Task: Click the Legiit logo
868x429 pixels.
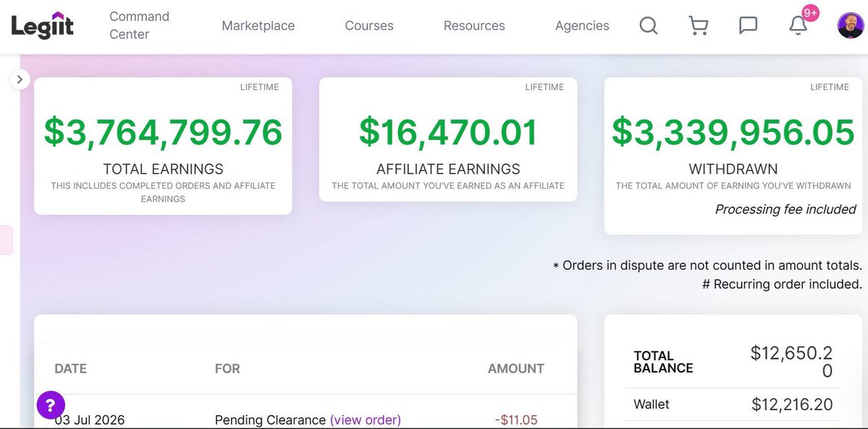Action: point(42,25)
